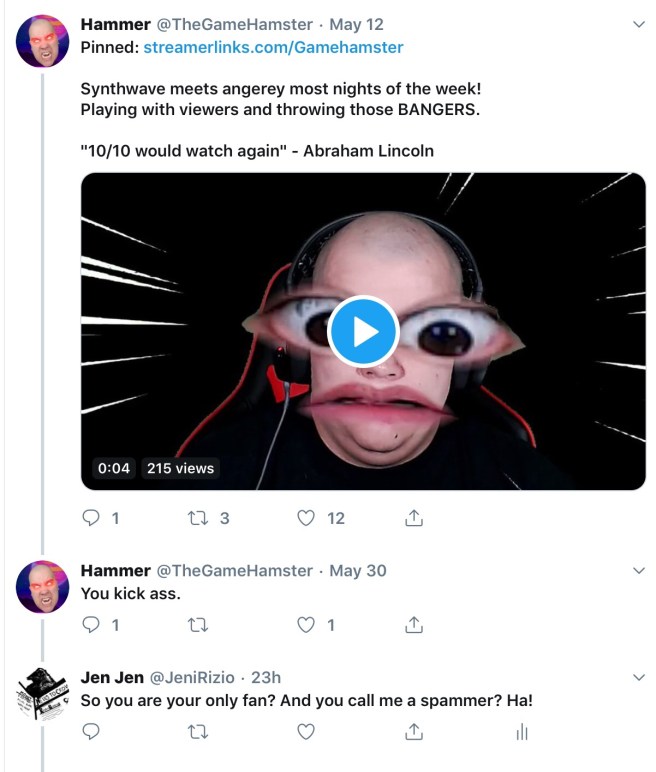Like the "You kick ass." tweet
The width and height of the screenshot is (656, 772).
tap(307, 625)
